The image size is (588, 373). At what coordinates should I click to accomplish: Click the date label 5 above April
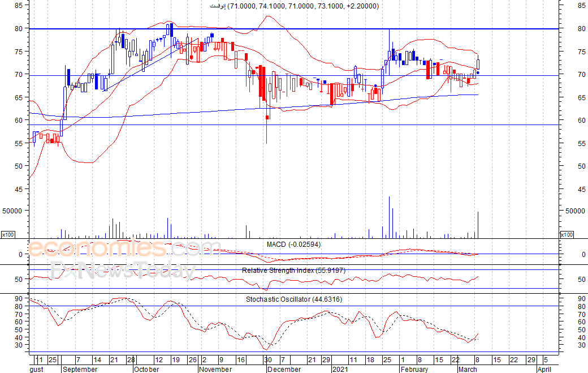click(x=546, y=360)
